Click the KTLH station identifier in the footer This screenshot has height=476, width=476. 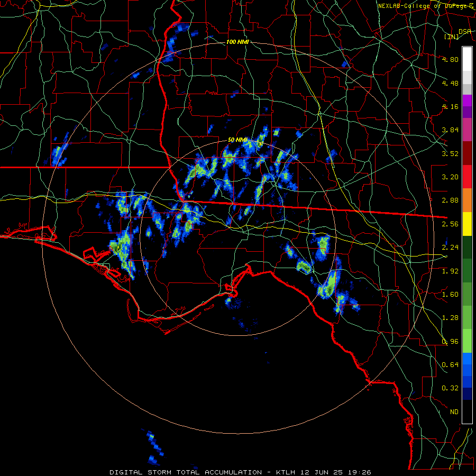(286, 472)
